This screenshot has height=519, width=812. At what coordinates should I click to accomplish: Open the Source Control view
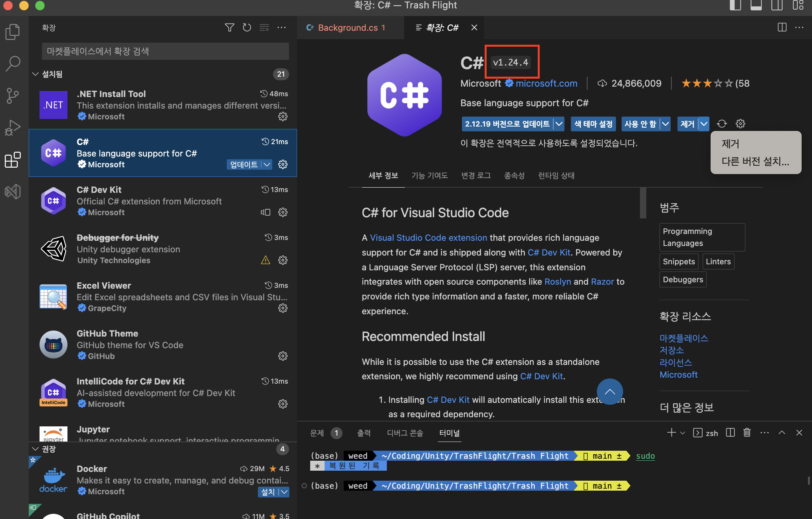coord(13,96)
